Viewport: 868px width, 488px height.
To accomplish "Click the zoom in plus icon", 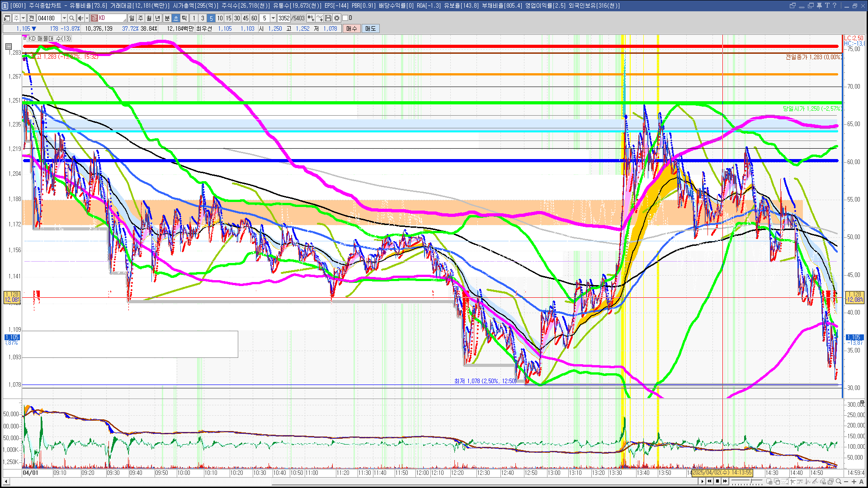I will tap(854, 482).
